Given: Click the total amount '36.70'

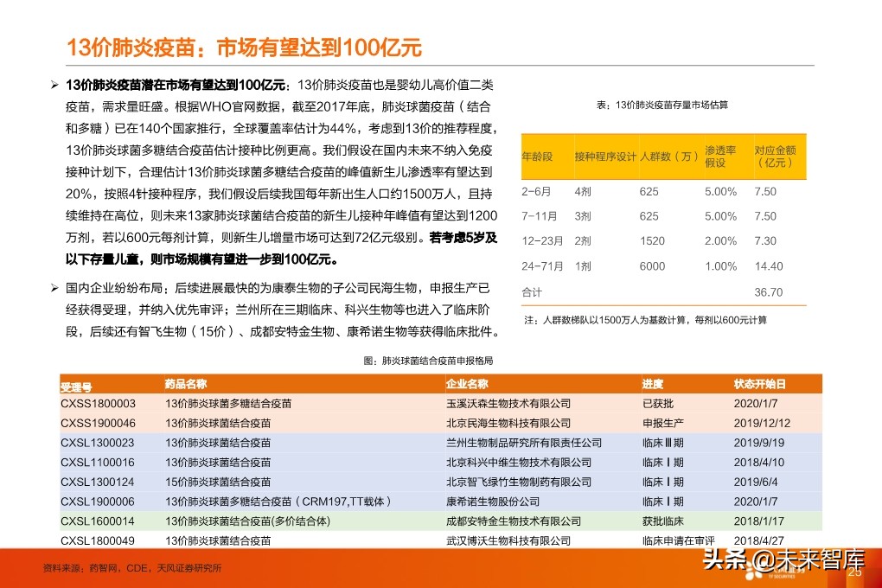Looking at the screenshot, I should point(769,292).
